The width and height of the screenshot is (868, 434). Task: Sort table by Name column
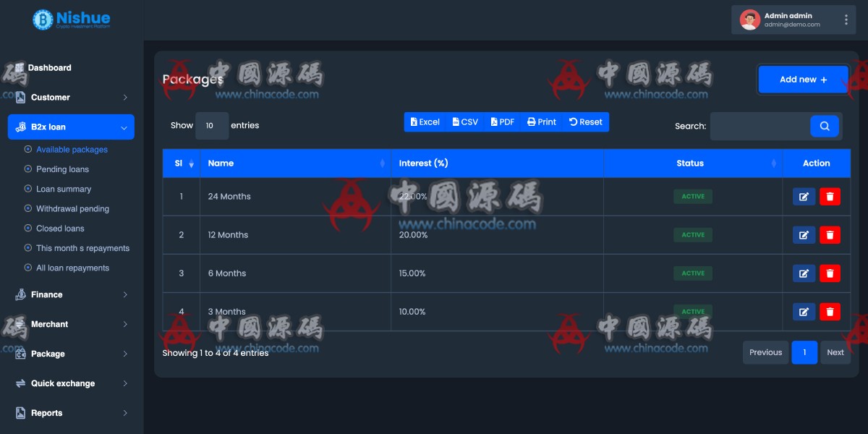click(295, 163)
